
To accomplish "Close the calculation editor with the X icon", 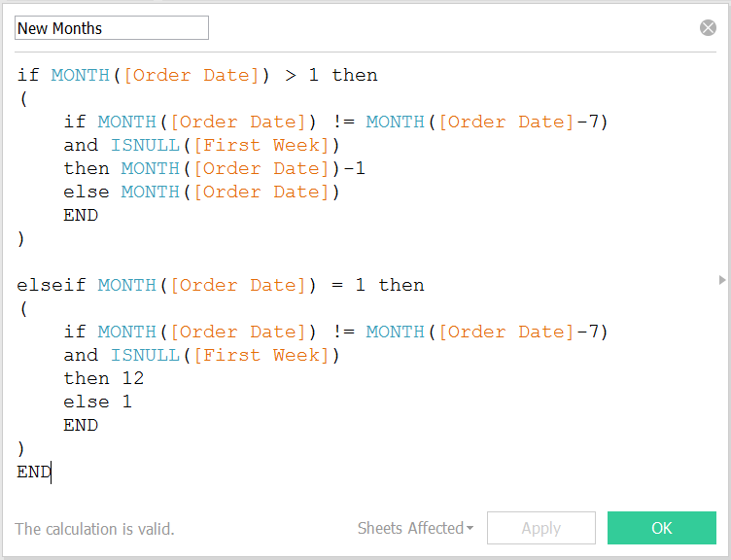I will (x=708, y=28).
